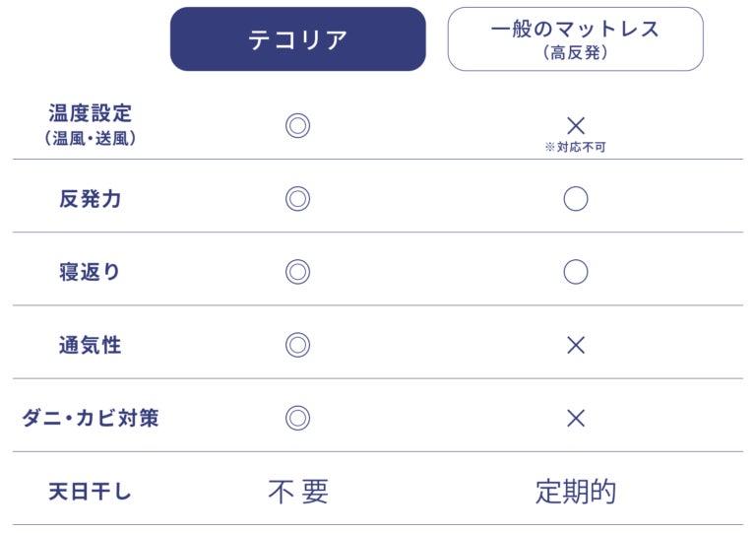Click double-circle icon in 反発力 row
756x533 pixels.
tap(297, 199)
